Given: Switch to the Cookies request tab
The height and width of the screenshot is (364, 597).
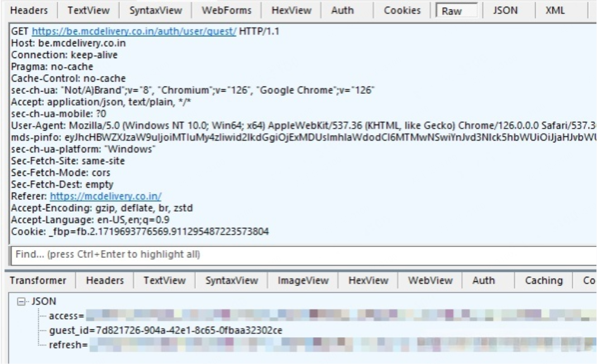Looking at the screenshot, I should [x=402, y=11].
